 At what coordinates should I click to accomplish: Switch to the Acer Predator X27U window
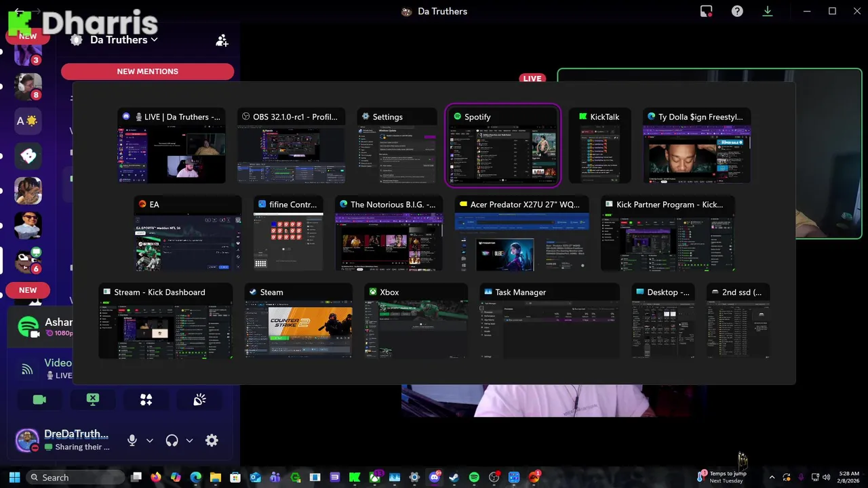tap(521, 233)
